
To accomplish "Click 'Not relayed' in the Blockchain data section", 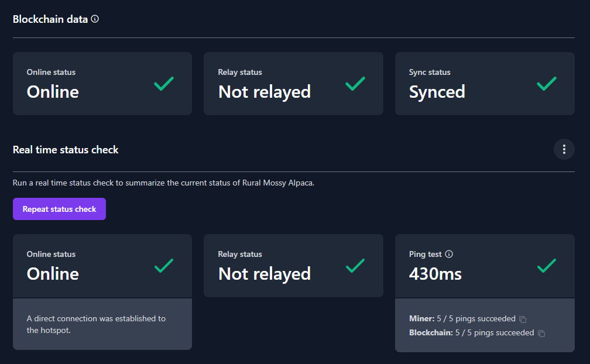I will pos(265,92).
